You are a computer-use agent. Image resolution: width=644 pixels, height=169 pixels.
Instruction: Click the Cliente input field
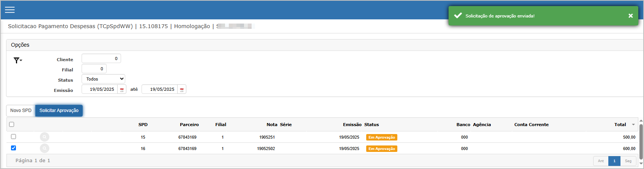click(101, 58)
